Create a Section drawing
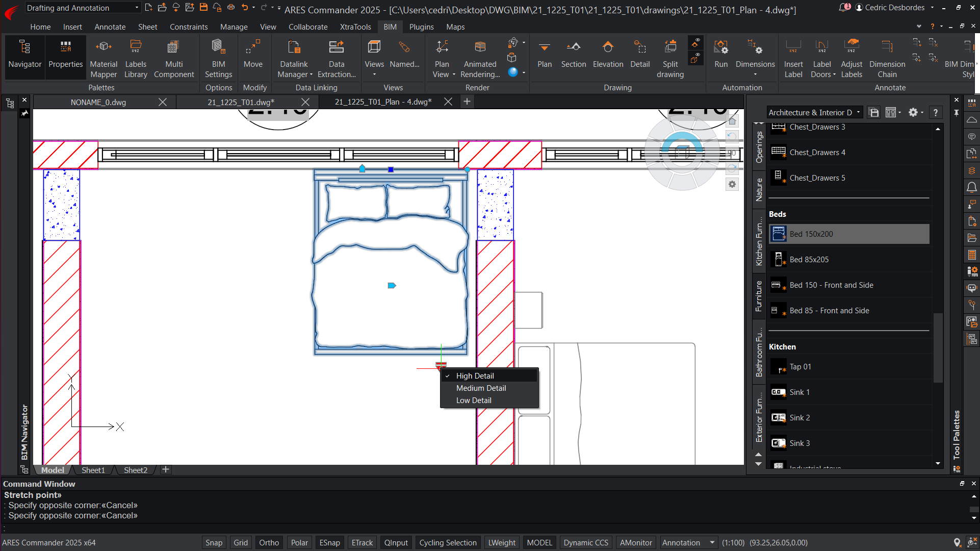This screenshot has height=551, width=980. 574,54
